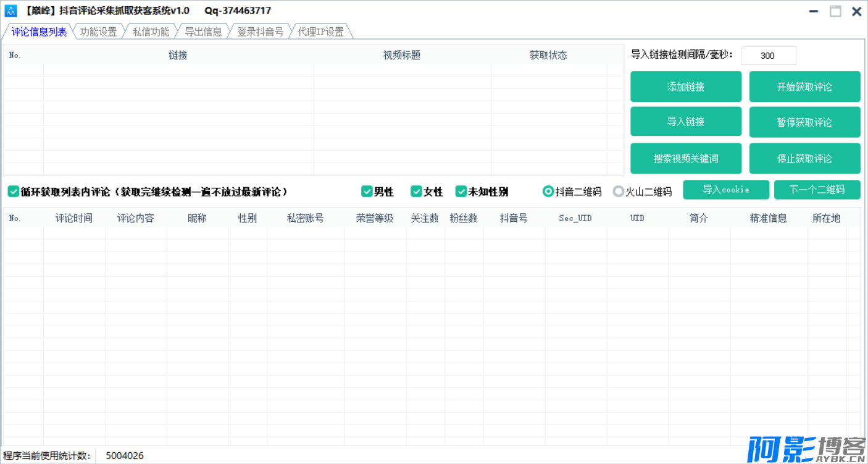
Task: Click the 下一个二维码 button
Action: coord(817,190)
